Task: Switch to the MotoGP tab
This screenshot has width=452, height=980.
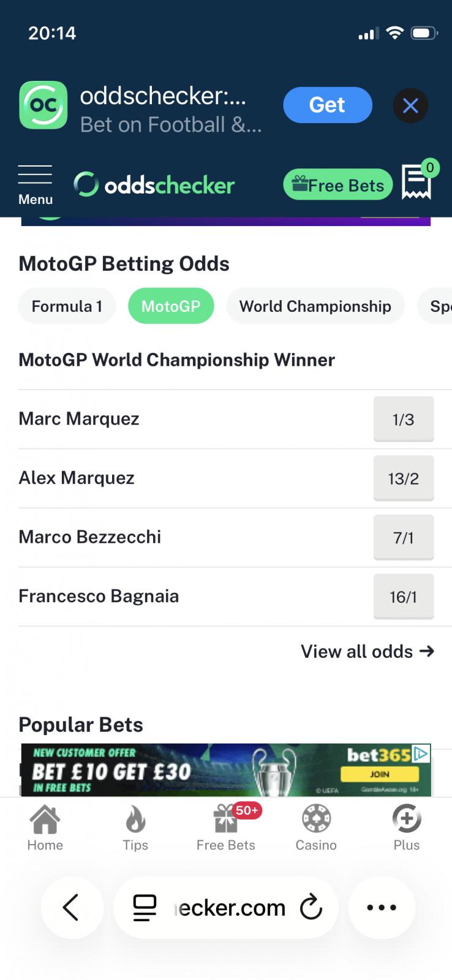Action: click(x=171, y=306)
